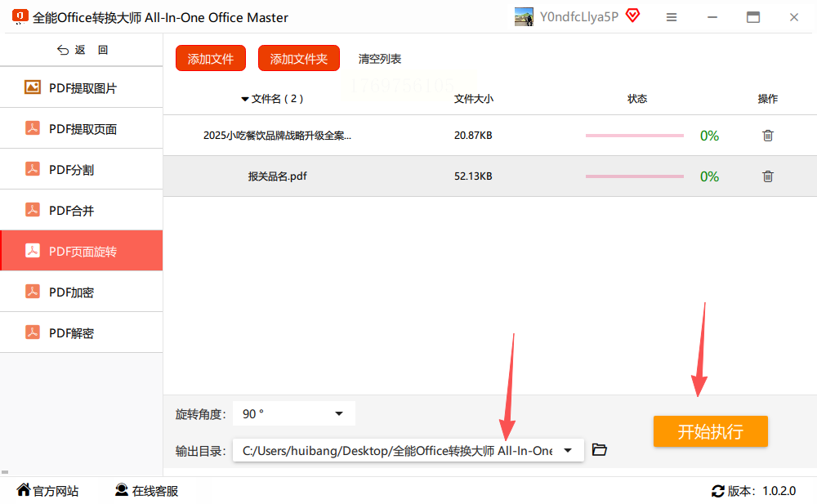Click the PDF提取图片 image icon
Image resolution: width=817 pixels, height=504 pixels.
click(x=33, y=87)
